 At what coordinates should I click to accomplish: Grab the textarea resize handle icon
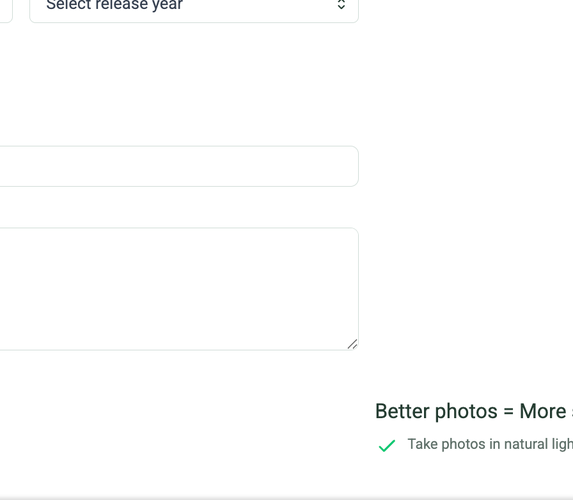353,344
